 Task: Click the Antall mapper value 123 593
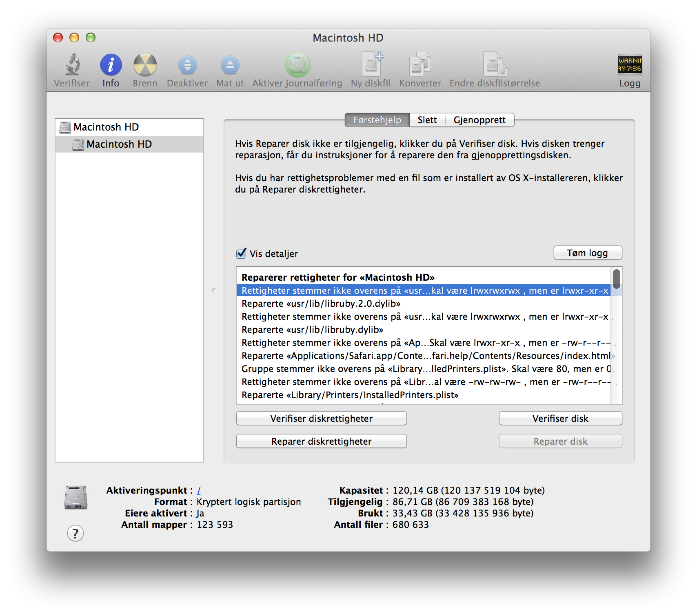pos(215,525)
